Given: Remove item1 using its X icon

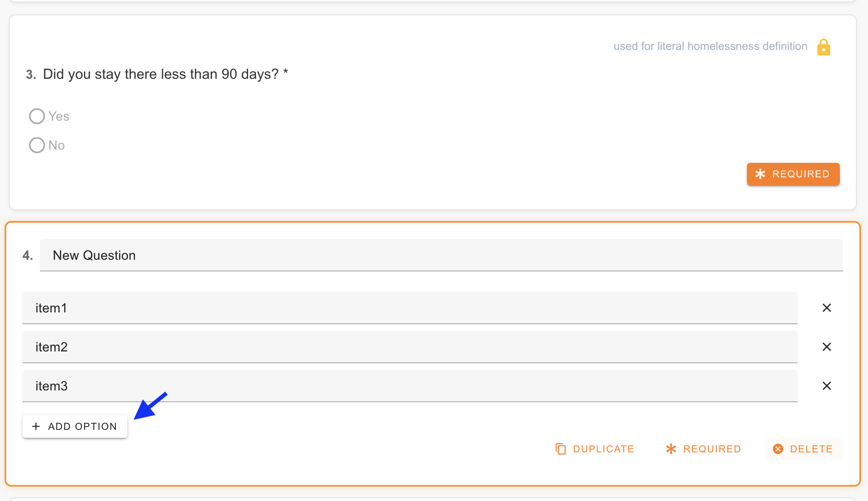Looking at the screenshot, I should coord(827,308).
